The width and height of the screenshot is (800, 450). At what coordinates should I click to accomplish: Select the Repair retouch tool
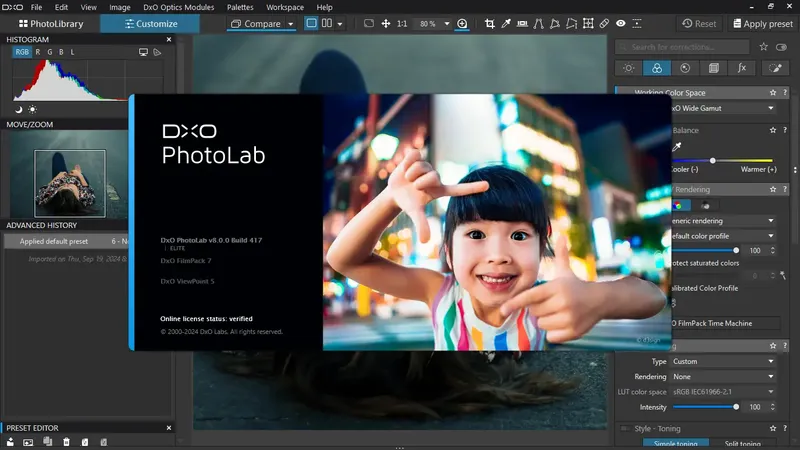click(603, 23)
